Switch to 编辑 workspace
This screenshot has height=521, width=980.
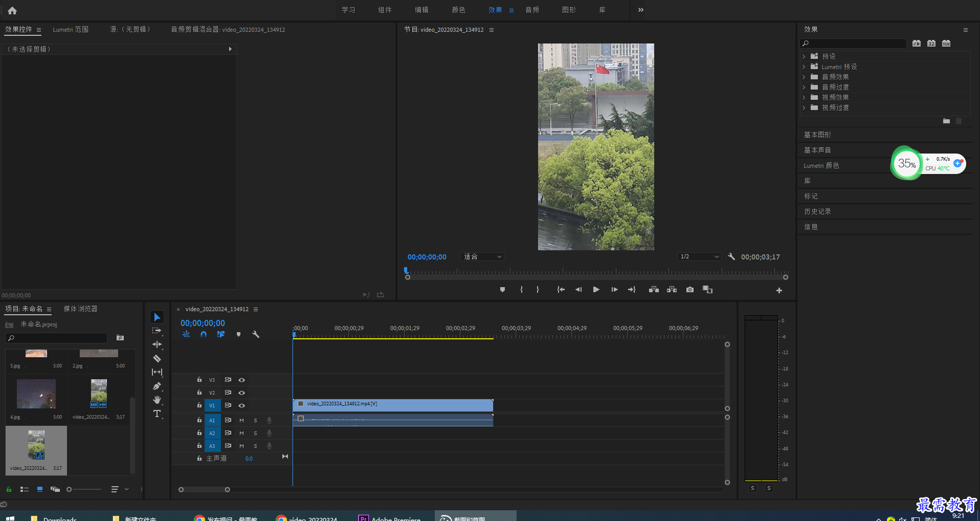[422, 10]
